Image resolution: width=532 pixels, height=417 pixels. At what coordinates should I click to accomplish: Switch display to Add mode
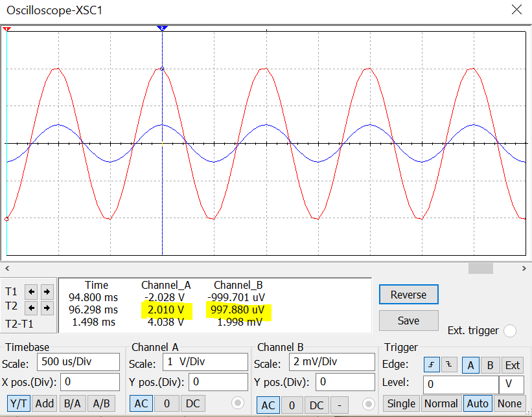tap(45, 403)
